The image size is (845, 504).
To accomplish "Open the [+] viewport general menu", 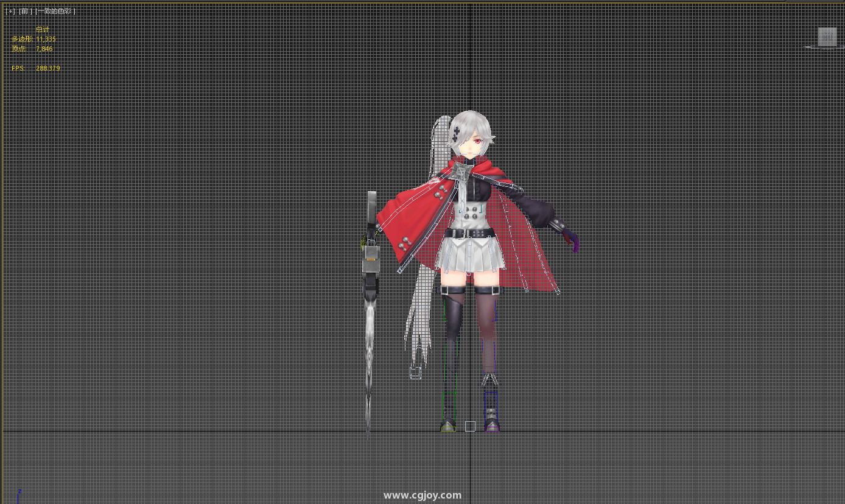I will point(10,11).
